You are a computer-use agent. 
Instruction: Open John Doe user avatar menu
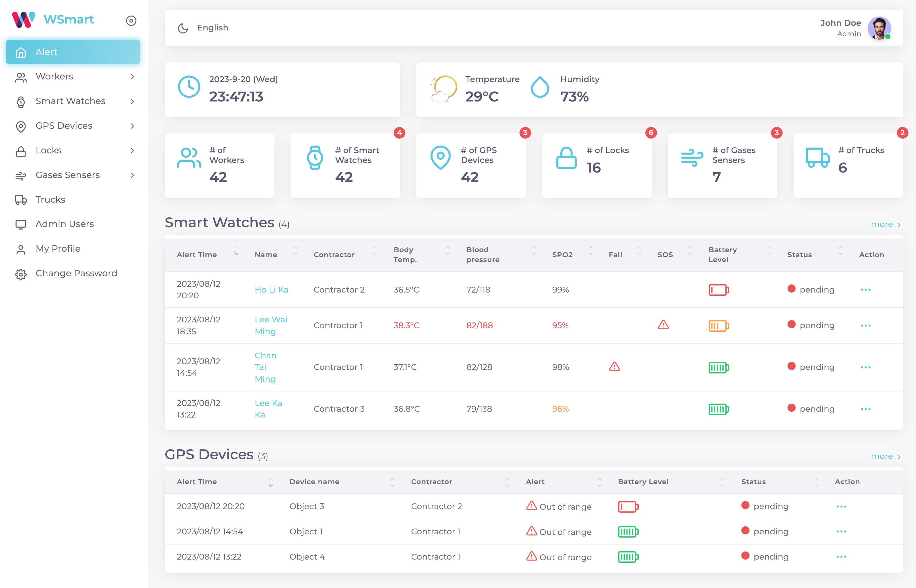click(x=879, y=28)
